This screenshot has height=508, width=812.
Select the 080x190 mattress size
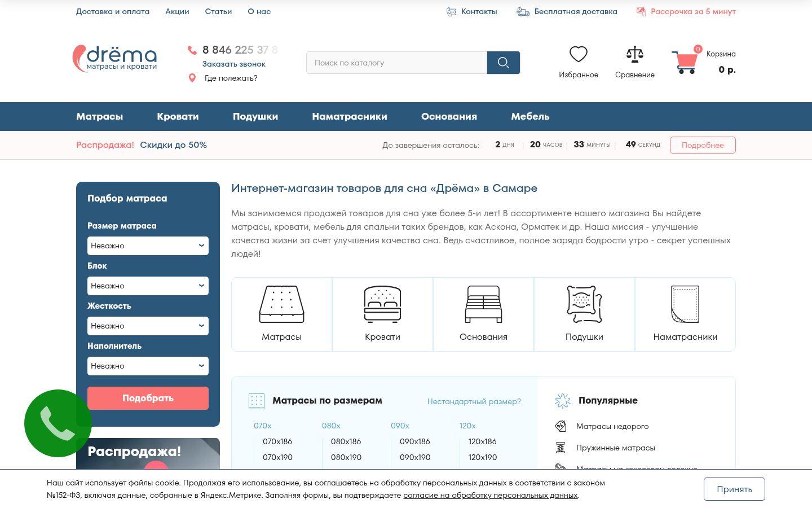[x=346, y=457]
